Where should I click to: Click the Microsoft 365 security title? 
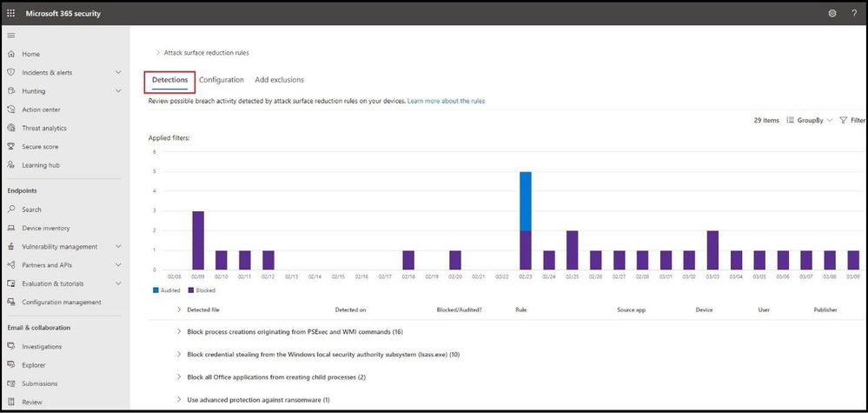tap(63, 13)
